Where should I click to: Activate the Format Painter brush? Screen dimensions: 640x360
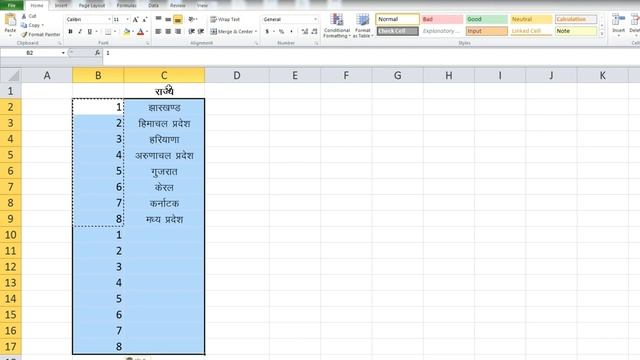pos(24,35)
